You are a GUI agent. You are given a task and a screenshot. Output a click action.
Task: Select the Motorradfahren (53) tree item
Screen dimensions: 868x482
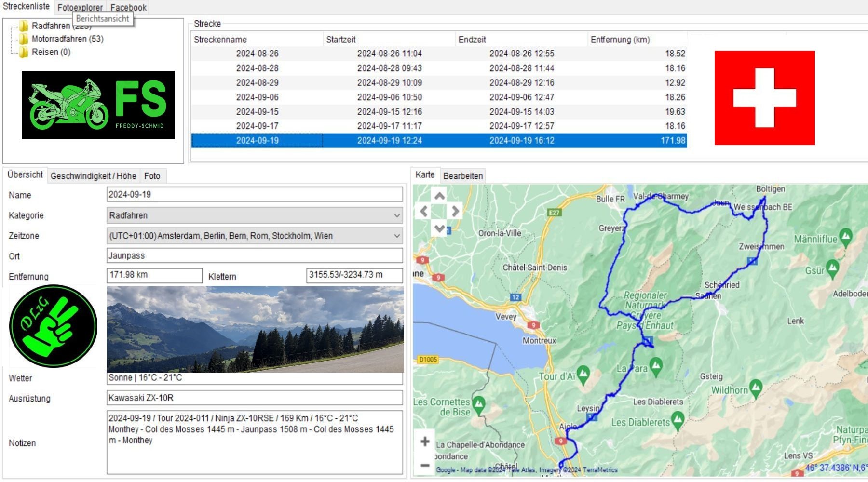point(68,39)
